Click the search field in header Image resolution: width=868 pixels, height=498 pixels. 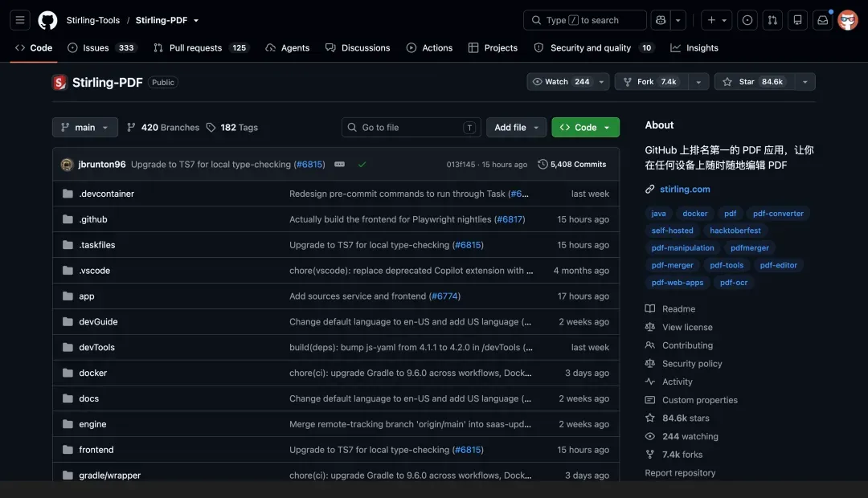[x=584, y=20]
